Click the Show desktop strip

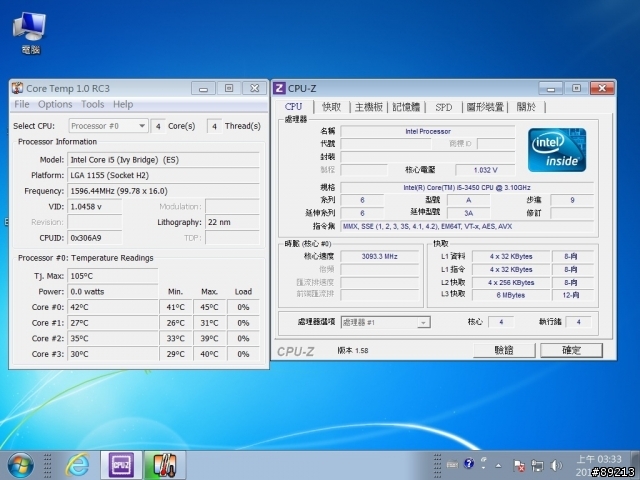[x=635, y=465]
